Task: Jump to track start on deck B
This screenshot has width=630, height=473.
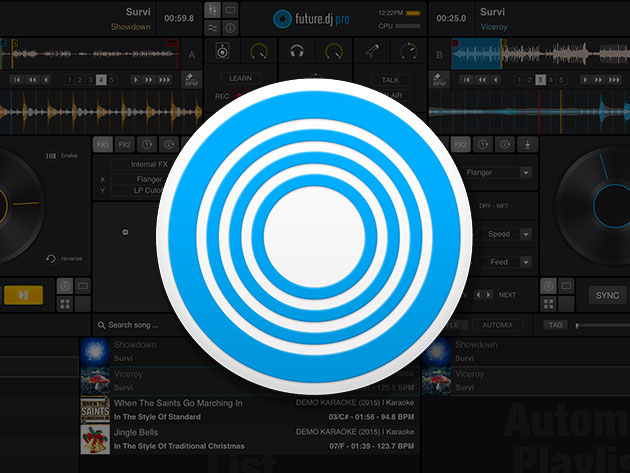Action: pos(466,80)
